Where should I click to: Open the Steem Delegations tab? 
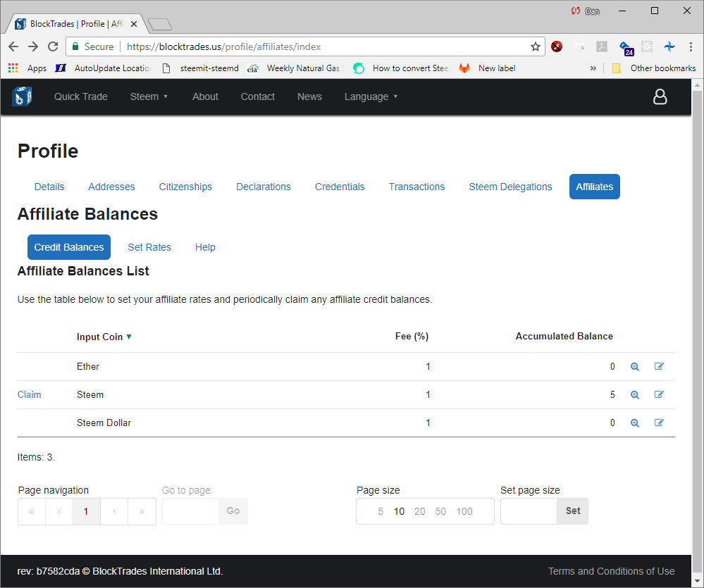[510, 187]
